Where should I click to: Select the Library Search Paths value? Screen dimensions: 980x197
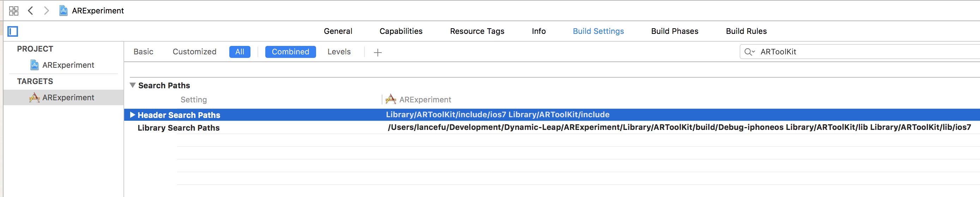(679, 128)
